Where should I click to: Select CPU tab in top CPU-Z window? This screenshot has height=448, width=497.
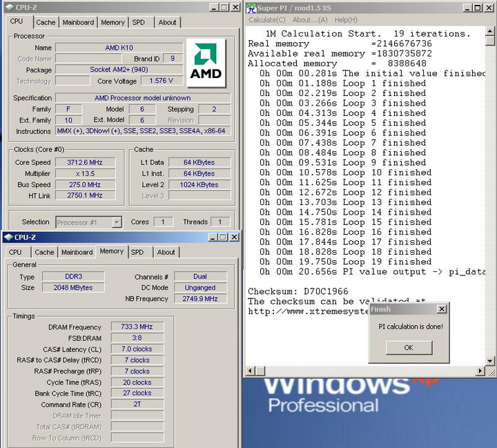click(17, 21)
